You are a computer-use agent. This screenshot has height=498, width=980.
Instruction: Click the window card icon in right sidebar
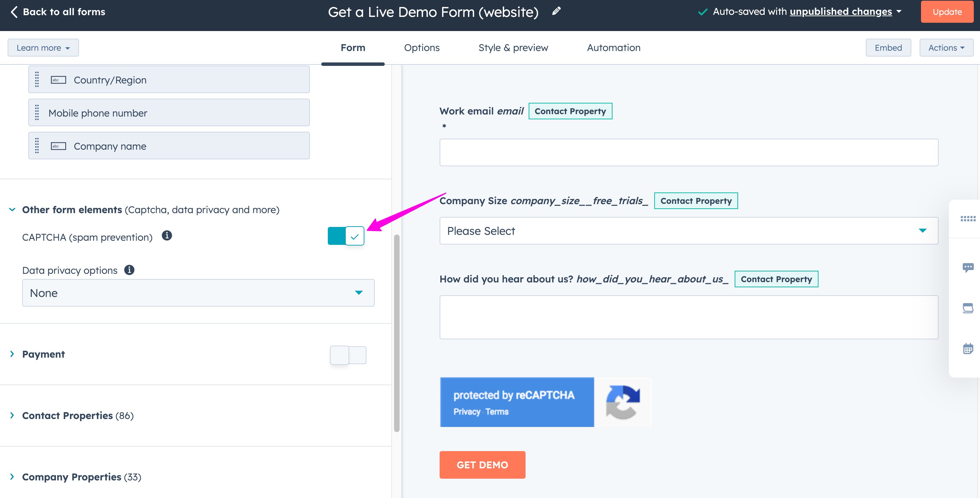(968, 308)
